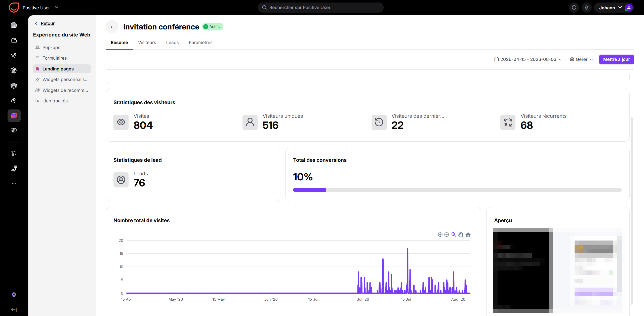
Task: Expand the Gérer dropdown menu
Action: [581, 59]
